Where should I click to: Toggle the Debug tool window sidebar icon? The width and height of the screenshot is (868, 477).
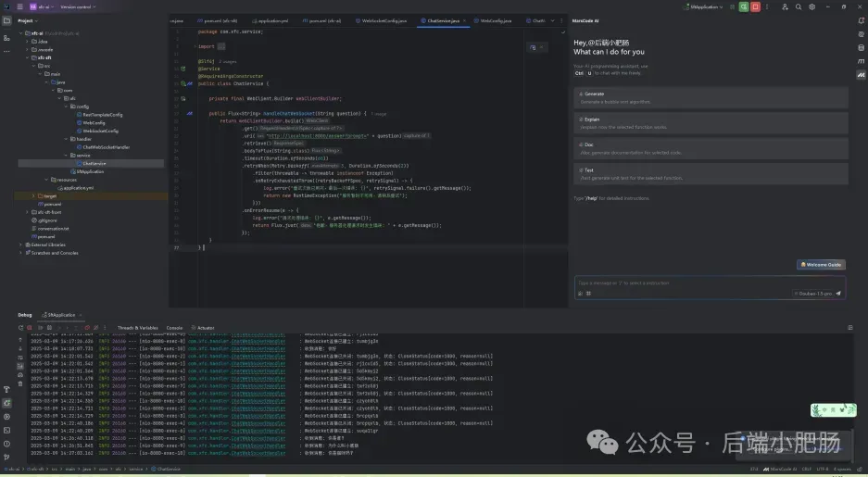(6, 403)
